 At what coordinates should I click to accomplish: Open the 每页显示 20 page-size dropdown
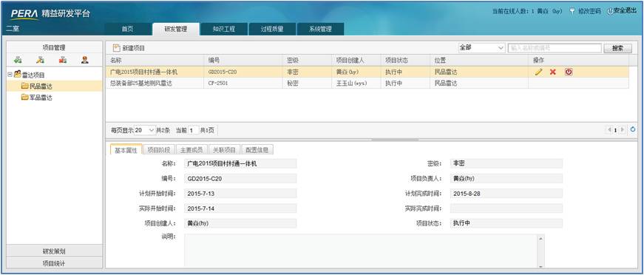point(145,130)
